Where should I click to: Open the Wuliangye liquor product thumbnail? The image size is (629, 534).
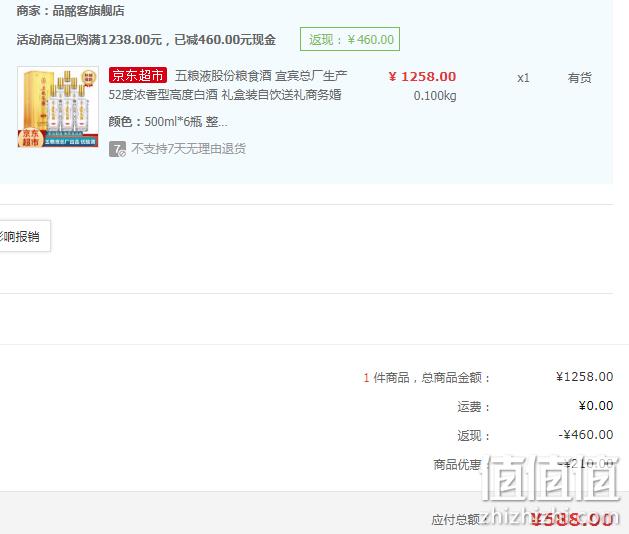[x=58, y=107]
